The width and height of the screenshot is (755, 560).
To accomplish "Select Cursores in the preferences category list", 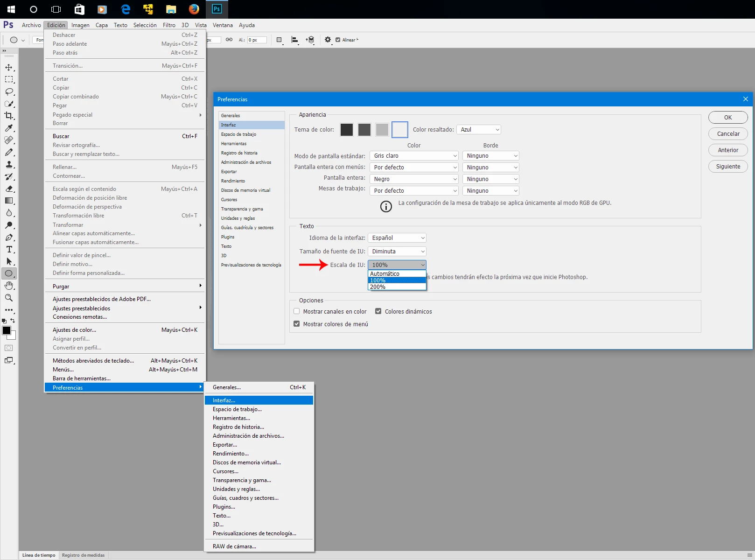I will 252,200.
